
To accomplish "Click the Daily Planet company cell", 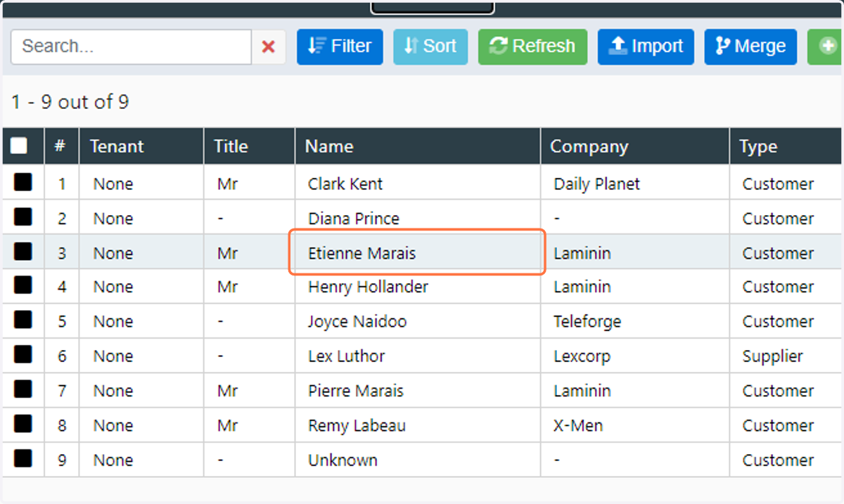I will [x=634, y=184].
